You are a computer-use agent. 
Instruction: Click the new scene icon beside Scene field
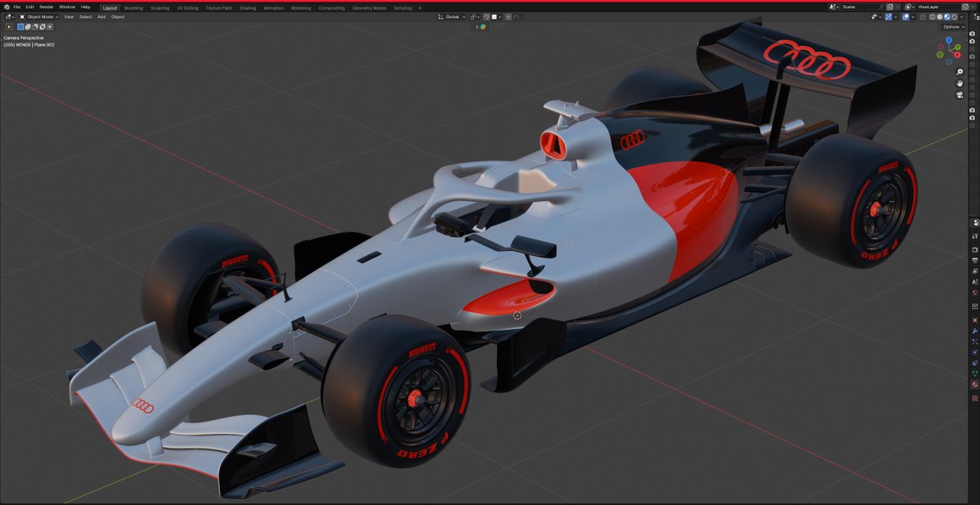click(890, 7)
